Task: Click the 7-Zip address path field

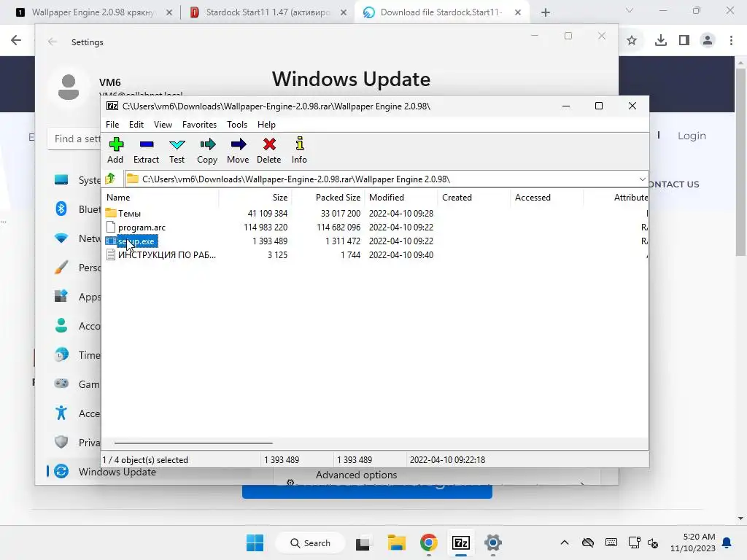Action: coord(379,179)
